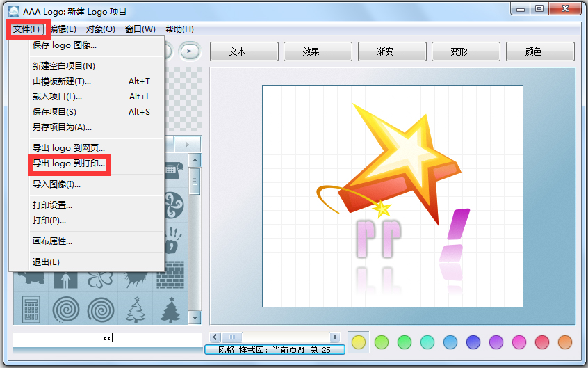The width and height of the screenshot is (588, 368).
Task: Click the text input field with 'rr'
Action: coord(108,338)
